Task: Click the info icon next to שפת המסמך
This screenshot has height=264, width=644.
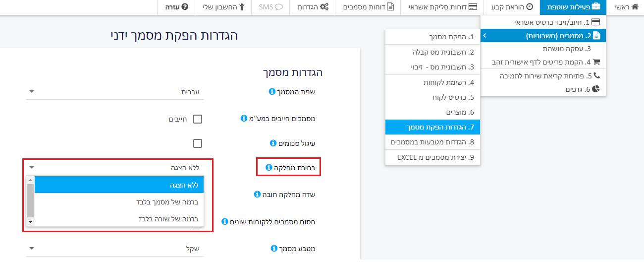Action: click(272, 92)
